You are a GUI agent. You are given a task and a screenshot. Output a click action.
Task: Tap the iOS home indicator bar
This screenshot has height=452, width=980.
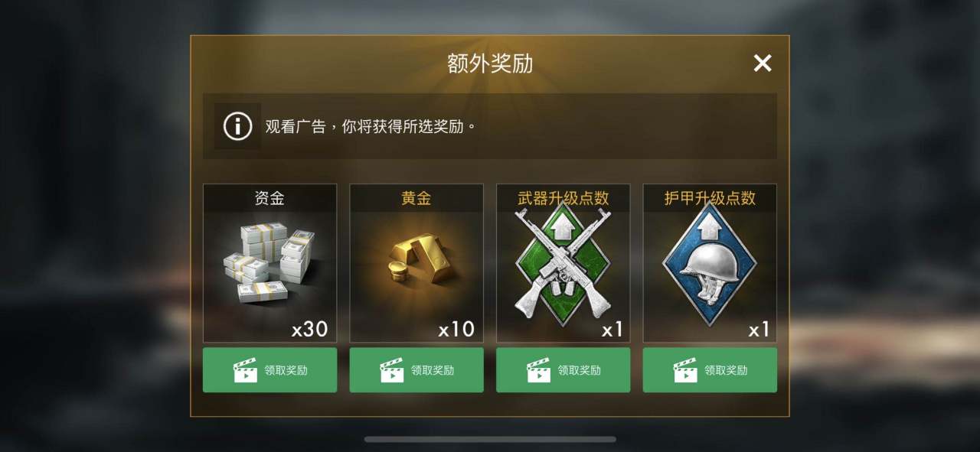pos(490,439)
